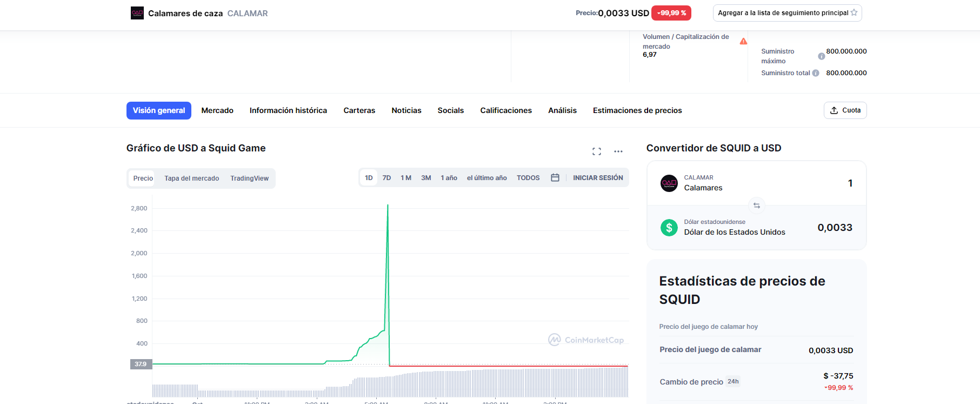
Task: Click the 'Dólar de los Estados Unidos' label
Action: (x=735, y=232)
